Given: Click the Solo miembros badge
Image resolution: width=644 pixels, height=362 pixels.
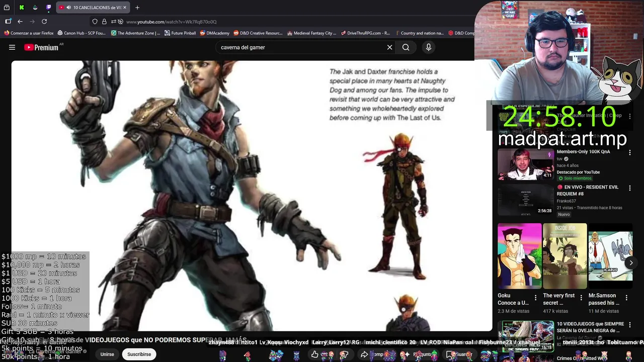Looking at the screenshot, I should [x=574, y=178].
